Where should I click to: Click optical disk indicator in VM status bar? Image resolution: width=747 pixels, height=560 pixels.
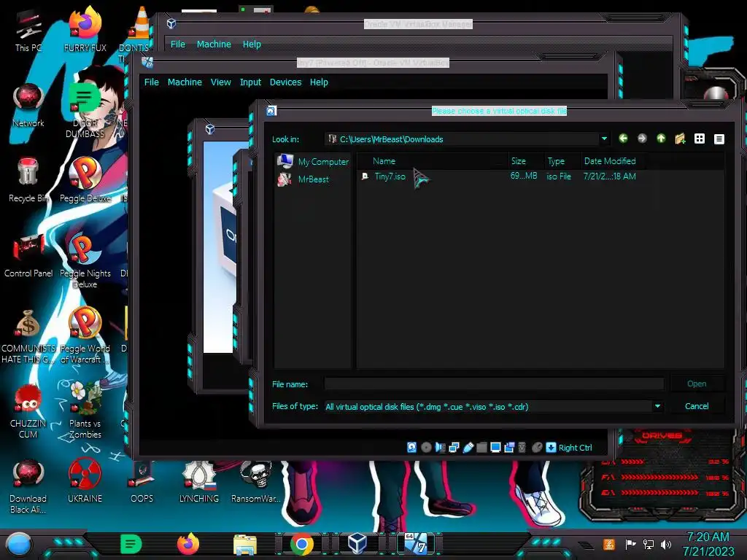pos(426,447)
